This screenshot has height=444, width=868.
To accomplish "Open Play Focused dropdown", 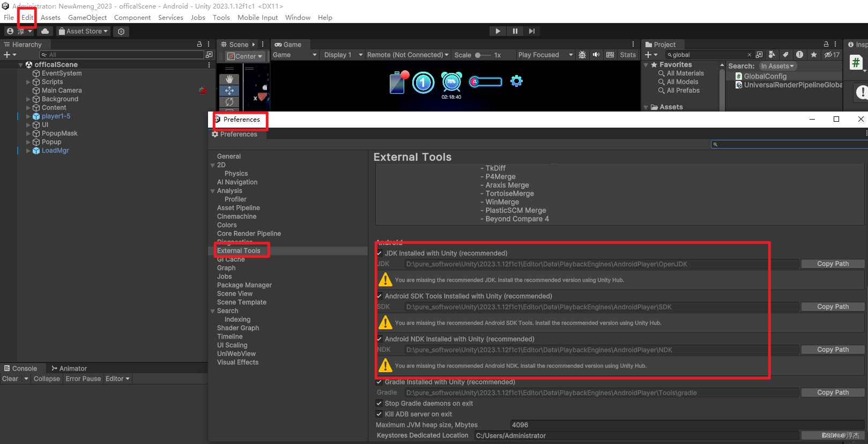I will click(x=545, y=55).
